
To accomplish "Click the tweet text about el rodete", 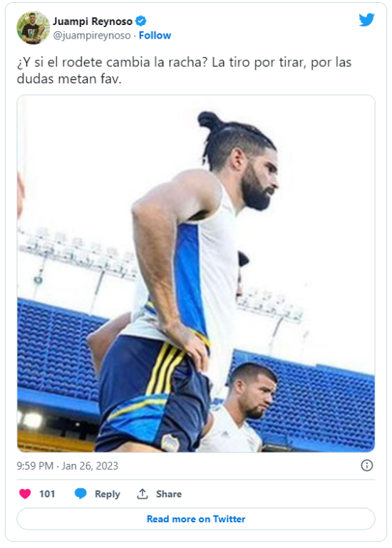I will (x=184, y=71).
